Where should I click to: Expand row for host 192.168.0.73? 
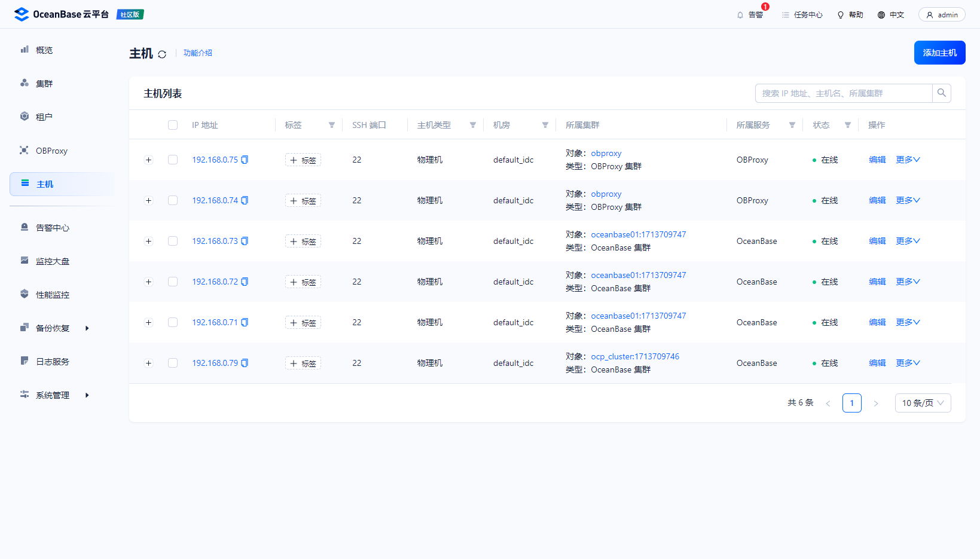point(148,241)
